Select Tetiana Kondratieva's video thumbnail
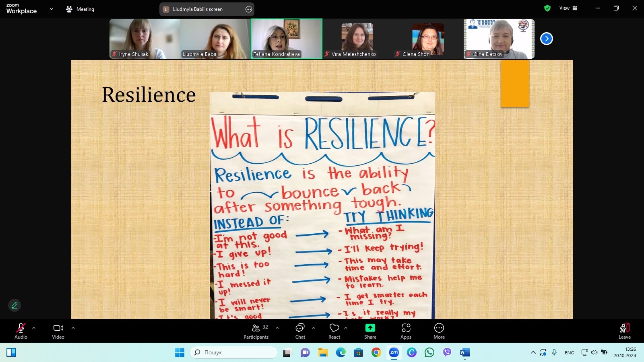The width and height of the screenshot is (644, 362). coord(286,39)
